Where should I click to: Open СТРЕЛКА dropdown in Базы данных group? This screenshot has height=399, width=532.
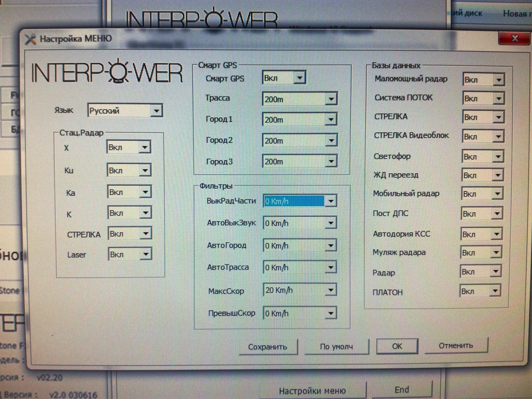pyautogui.click(x=483, y=117)
